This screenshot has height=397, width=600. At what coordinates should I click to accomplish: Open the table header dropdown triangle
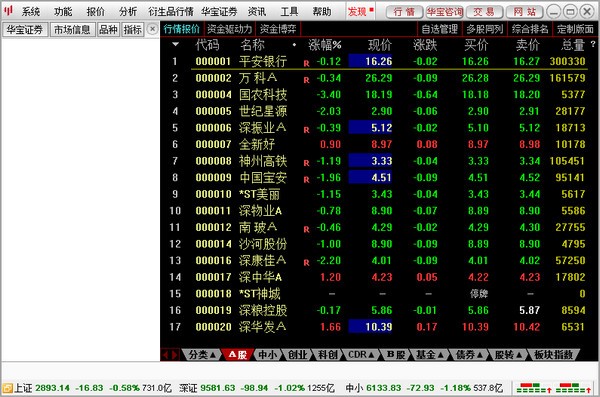175,44
